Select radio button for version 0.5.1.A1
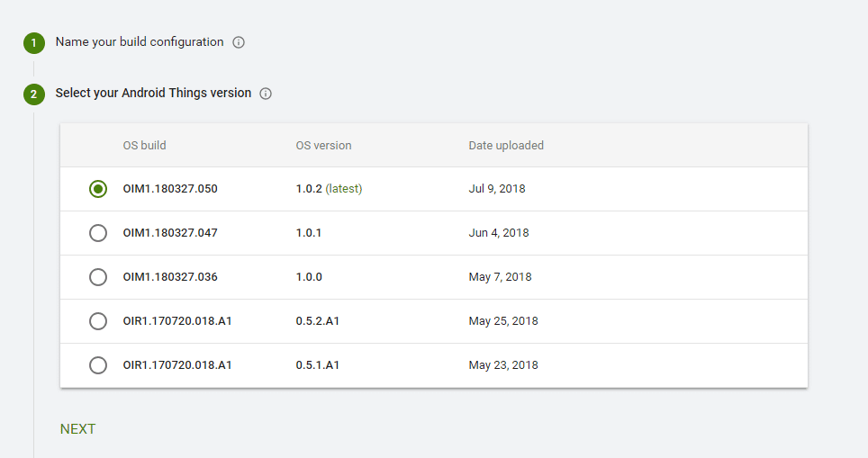This screenshot has height=458, width=868. point(98,365)
